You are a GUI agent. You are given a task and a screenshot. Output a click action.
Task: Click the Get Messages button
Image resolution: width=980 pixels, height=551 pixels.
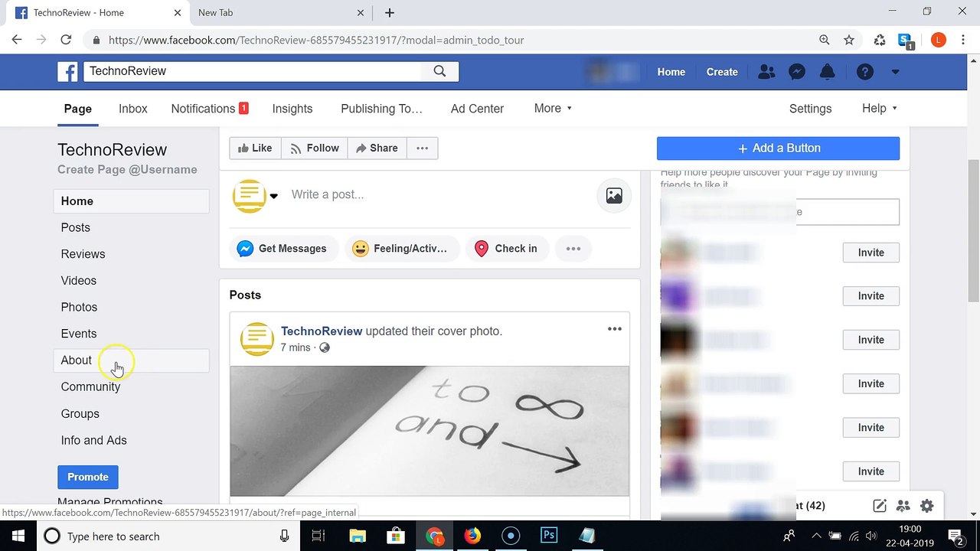(283, 249)
